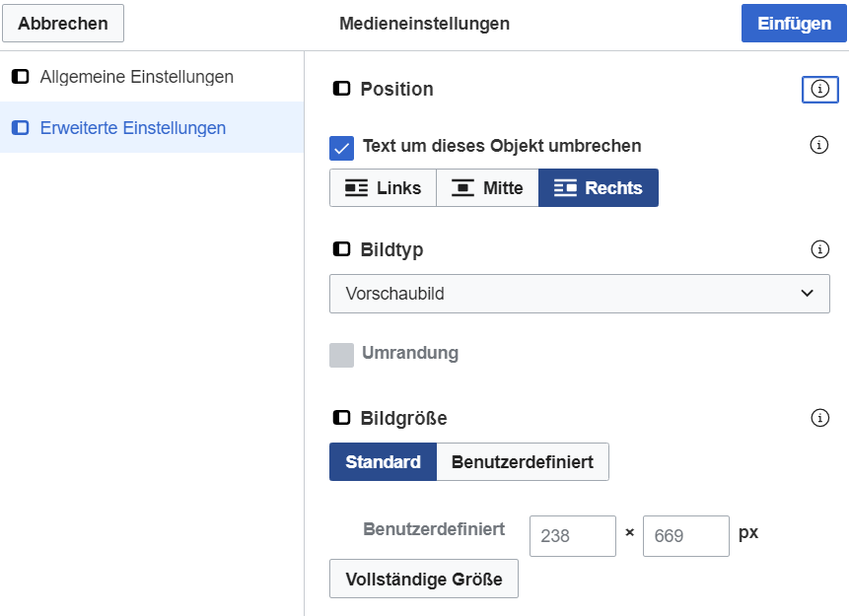Screen dimensions: 849x616
Task: Click the Medieneinstellungen dialog title
Action: coord(424,24)
